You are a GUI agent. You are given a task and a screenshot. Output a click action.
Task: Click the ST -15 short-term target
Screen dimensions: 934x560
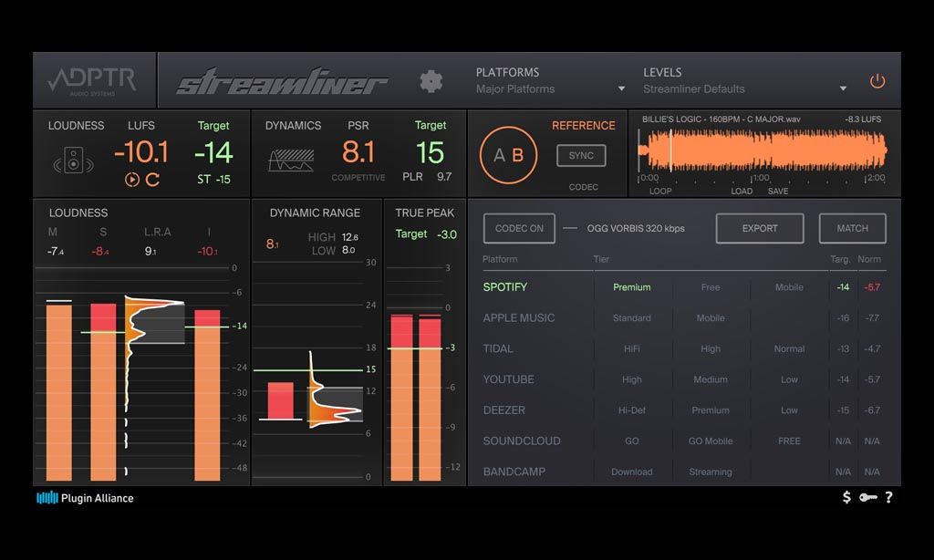(213, 180)
